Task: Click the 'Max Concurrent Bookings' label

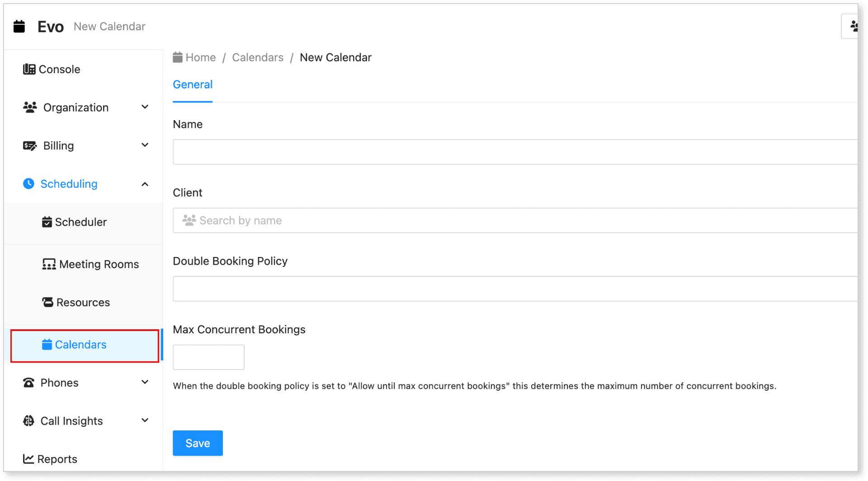Action: point(239,329)
